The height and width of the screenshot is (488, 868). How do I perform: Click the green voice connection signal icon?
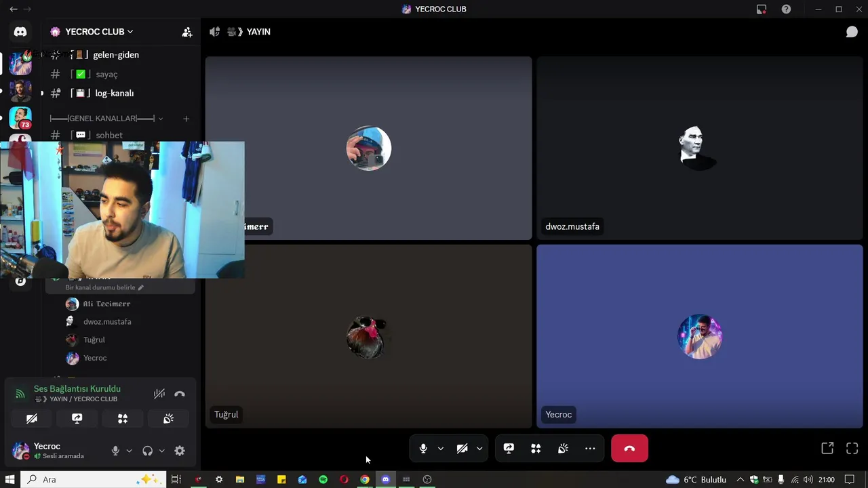click(x=20, y=394)
